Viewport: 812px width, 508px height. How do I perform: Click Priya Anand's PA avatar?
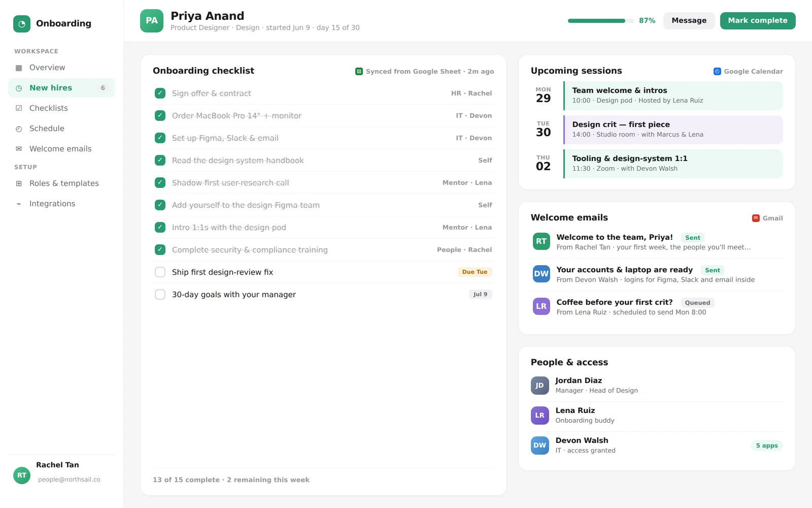(152, 21)
